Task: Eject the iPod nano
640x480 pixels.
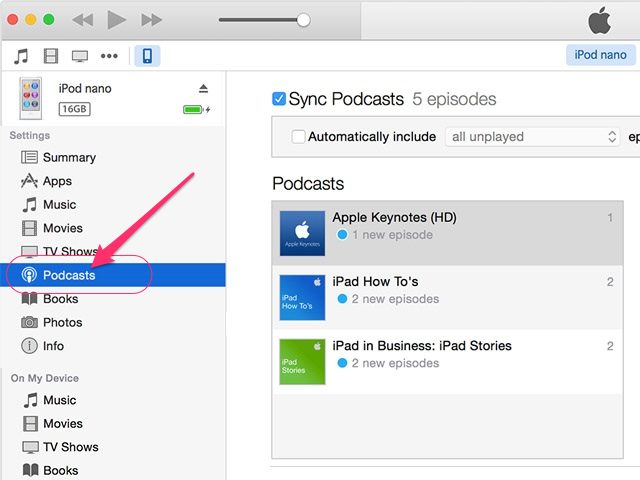Action: pos(203,88)
